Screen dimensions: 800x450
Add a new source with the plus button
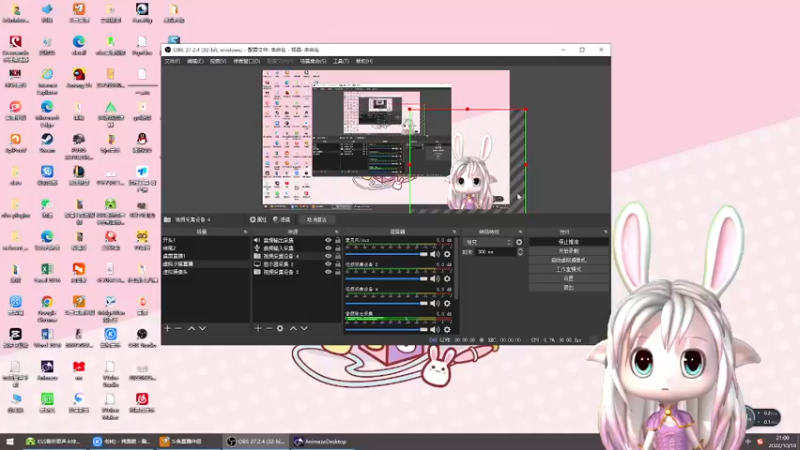pos(258,329)
